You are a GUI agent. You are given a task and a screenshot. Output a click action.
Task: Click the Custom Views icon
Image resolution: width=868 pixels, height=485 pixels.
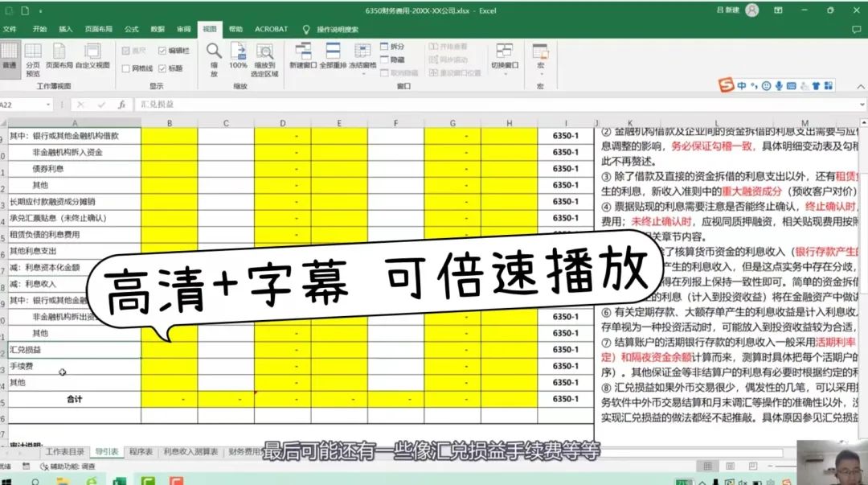click(x=94, y=60)
